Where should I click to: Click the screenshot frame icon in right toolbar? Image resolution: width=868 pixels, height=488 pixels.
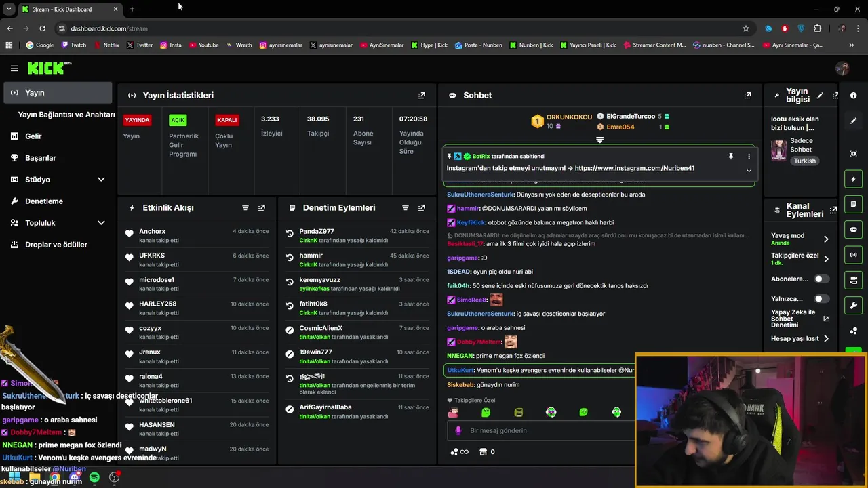pyautogui.click(x=854, y=154)
